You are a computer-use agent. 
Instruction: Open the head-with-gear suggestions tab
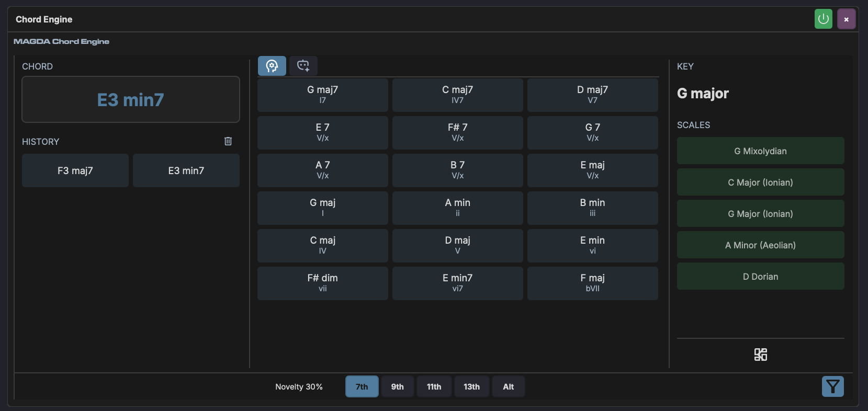(x=272, y=66)
